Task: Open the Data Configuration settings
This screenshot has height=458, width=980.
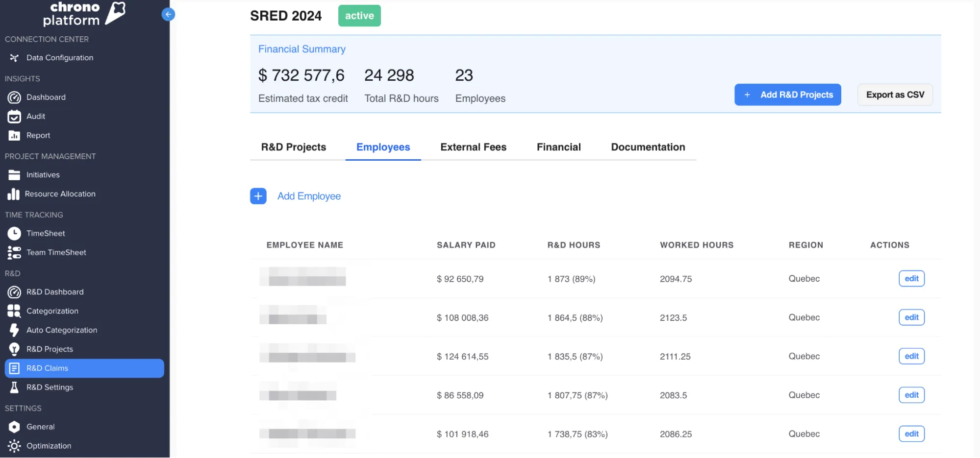Action: (x=60, y=57)
